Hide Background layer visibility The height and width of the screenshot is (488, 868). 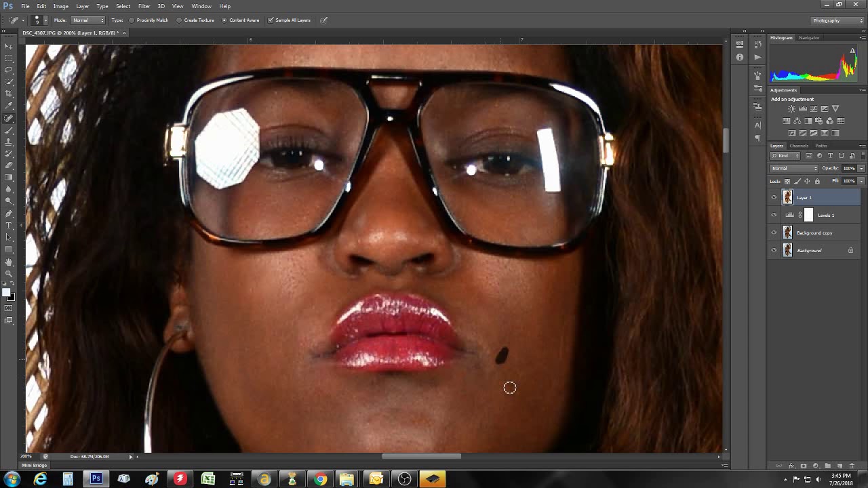[774, 250]
